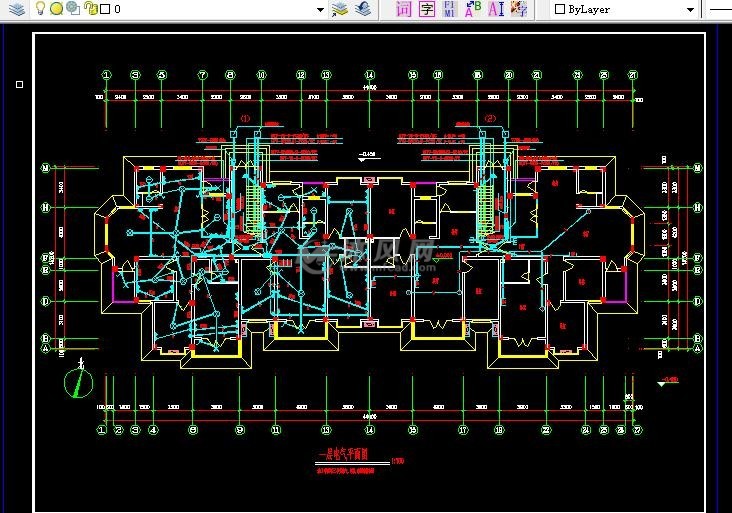This screenshot has width=732, height=513.
Task: Expand the layer list dropdown arrow
Action: [x=320, y=9]
